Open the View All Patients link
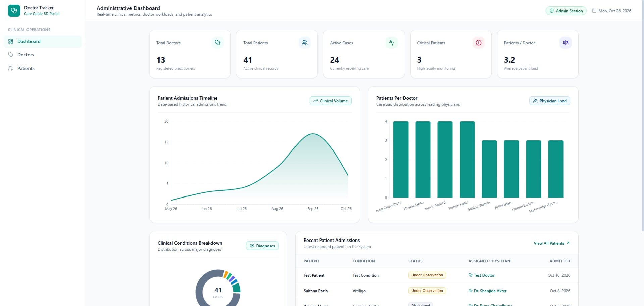The width and height of the screenshot is (644, 306). click(551, 243)
